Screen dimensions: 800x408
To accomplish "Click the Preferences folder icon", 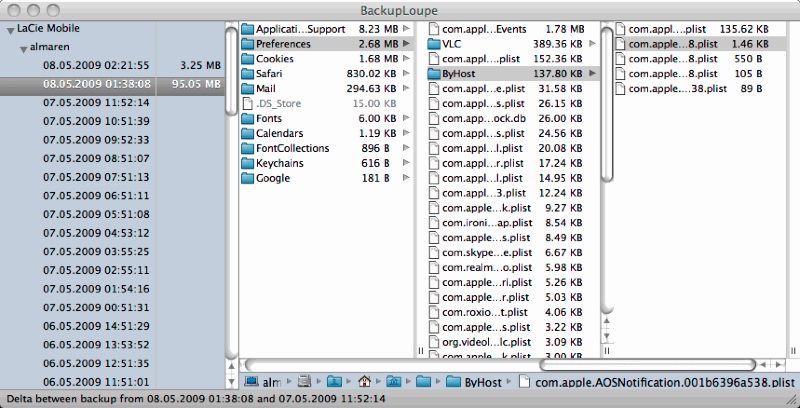I will tap(247, 44).
